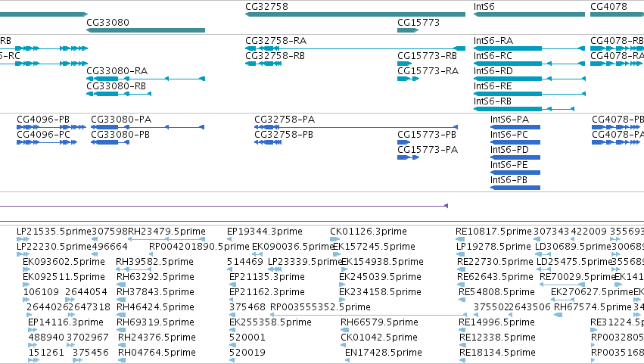
Task: Click the EP14116.3prime label
Action: pyautogui.click(x=66, y=323)
